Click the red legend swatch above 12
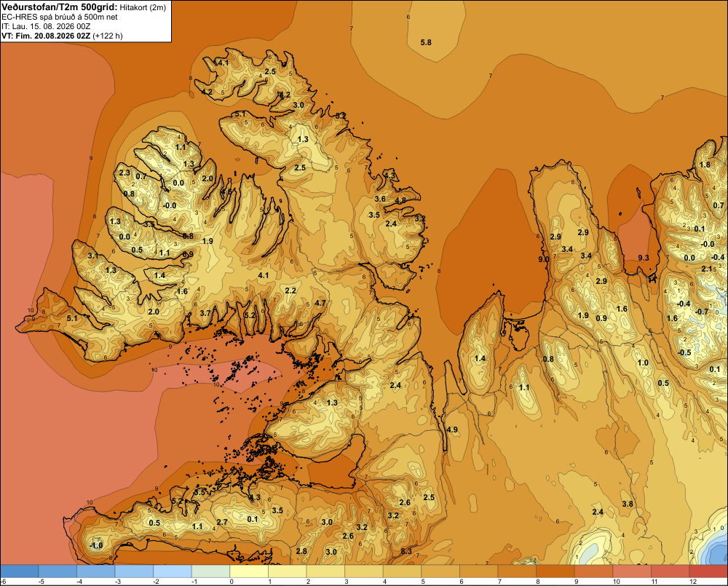728x586 pixels. click(x=708, y=571)
